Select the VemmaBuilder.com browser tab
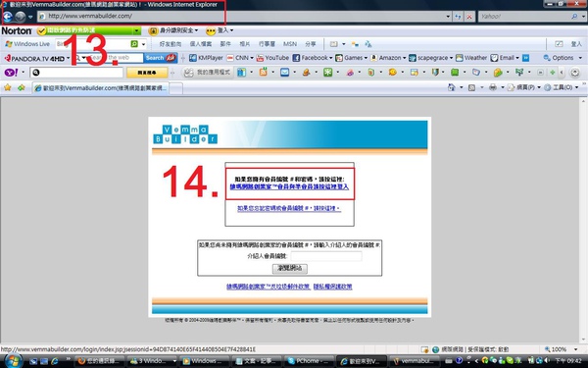588x368 pixels. (x=100, y=88)
